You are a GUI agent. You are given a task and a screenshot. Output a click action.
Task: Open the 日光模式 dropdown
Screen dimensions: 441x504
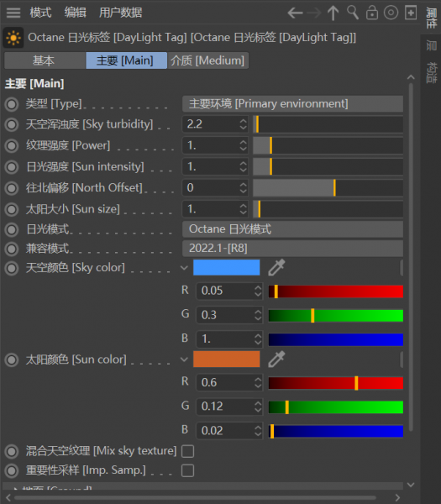292,229
